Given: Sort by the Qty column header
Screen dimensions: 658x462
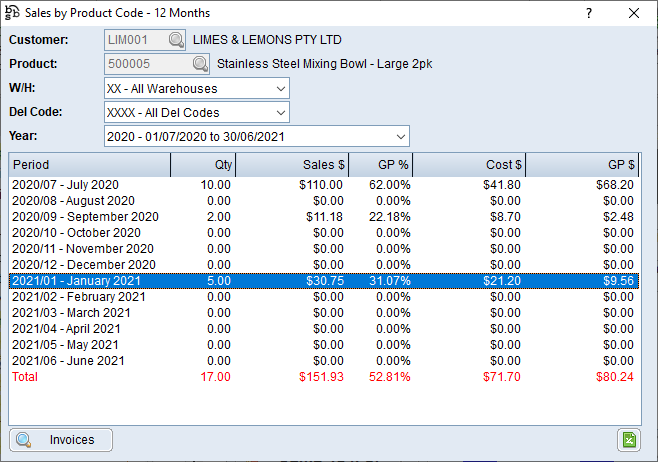Looking at the screenshot, I should pyautogui.click(x=203, y=165).
